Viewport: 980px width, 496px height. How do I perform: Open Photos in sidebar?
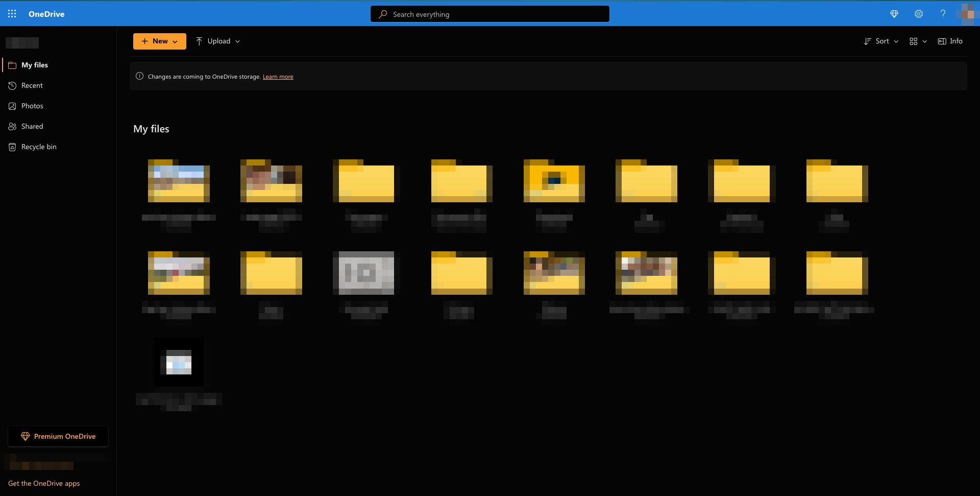coord(58,106)
